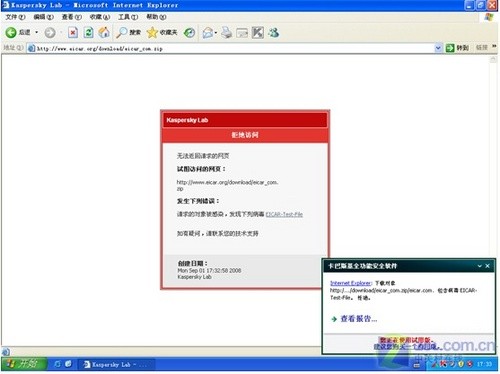Click the red circle tray icon
This screenshot has height=374, width=500.
469,364
